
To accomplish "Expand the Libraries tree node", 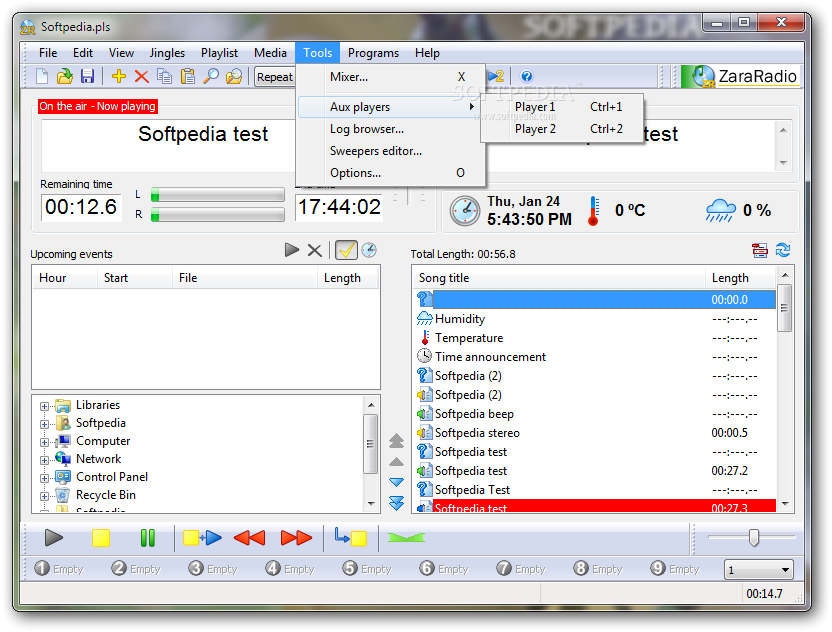I will point(45,406).
